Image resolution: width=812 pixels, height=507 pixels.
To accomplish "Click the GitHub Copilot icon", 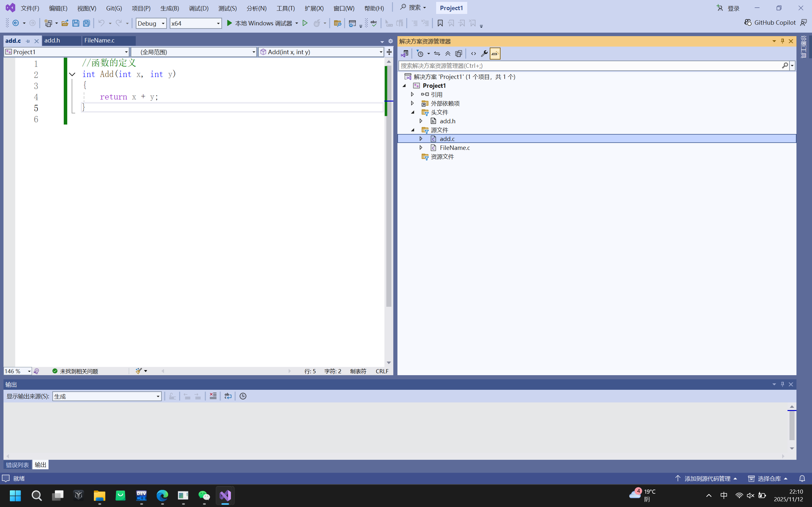I will tap(748, 22).
